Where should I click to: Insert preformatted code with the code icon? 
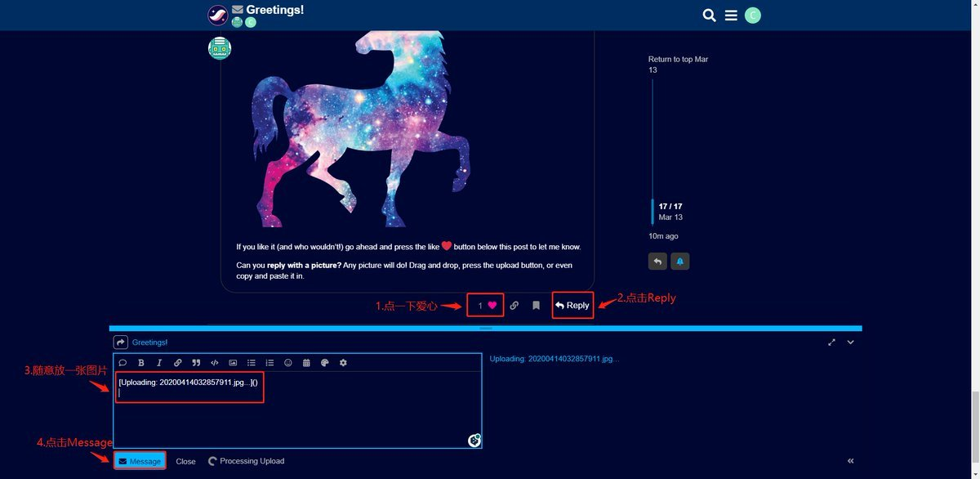click(x=215, y=363)
